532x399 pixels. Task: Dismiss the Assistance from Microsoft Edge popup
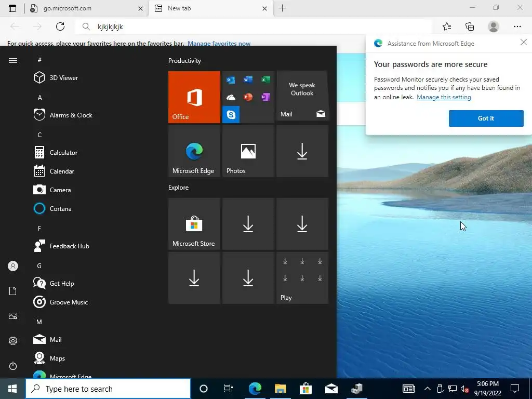524,42
